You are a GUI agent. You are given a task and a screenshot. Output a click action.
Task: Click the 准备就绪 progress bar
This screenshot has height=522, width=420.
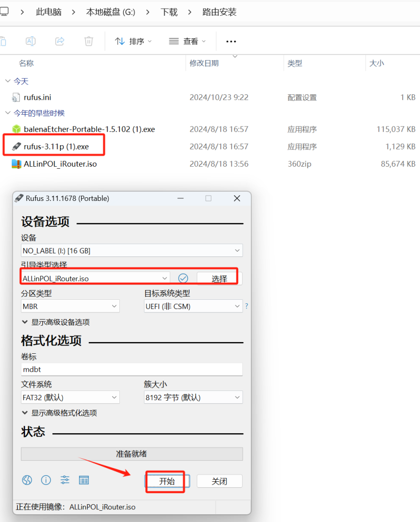point(132,454)
